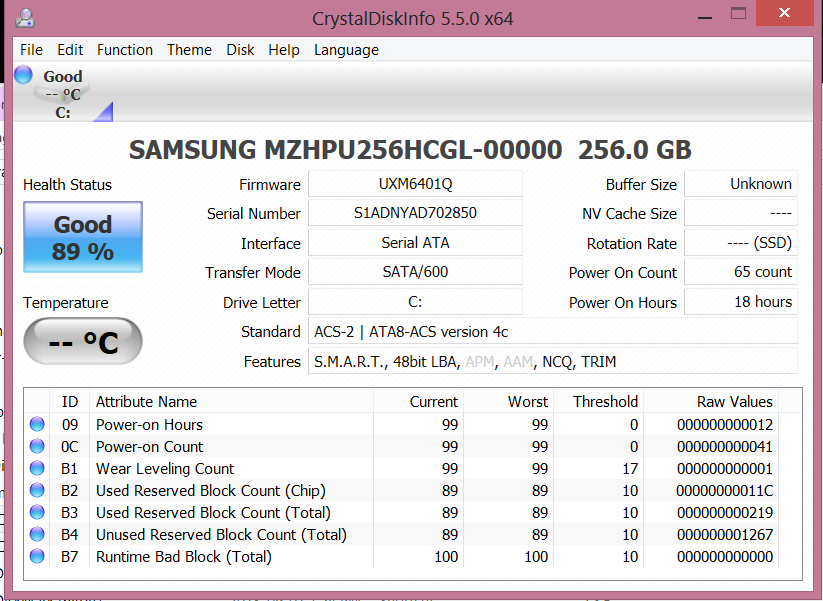This screenshot has width=823, height=601.
Task: Click the temperature display button
Action: pyautogui.click(x=83, y=343)
